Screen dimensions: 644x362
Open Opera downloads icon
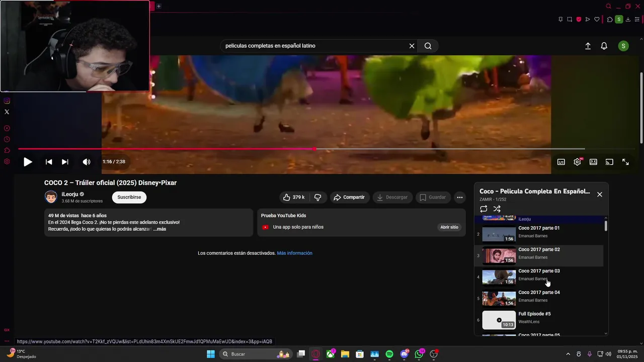click(628, 20)
